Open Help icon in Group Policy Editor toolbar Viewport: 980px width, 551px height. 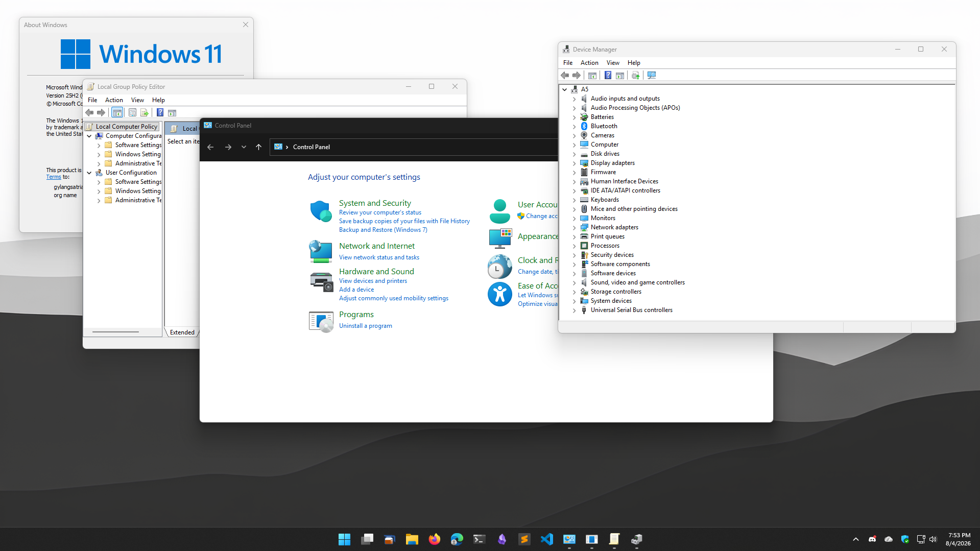[160, 112]
